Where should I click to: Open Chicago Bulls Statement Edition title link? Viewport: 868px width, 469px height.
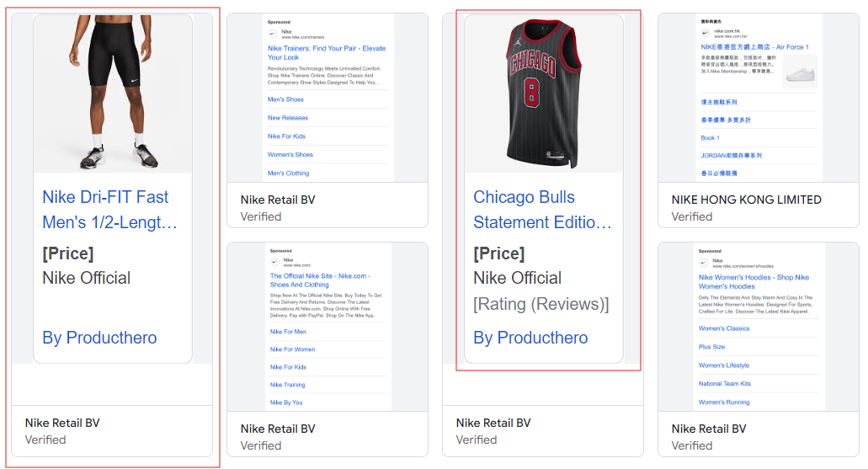click(542, 210)
